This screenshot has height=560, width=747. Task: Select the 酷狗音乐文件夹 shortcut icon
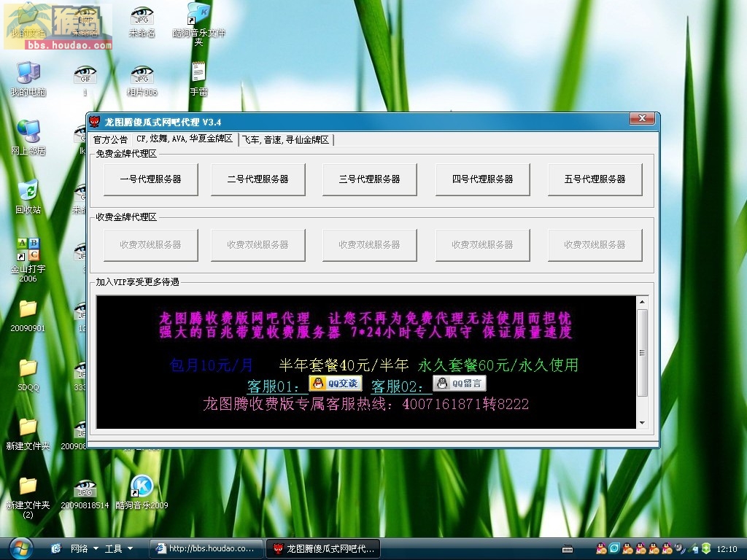pyautogui.click(x=198, y=24)
